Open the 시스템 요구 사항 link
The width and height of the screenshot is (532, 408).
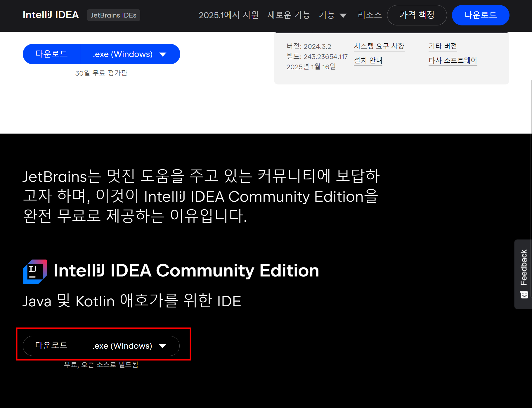tap(379, 46)
